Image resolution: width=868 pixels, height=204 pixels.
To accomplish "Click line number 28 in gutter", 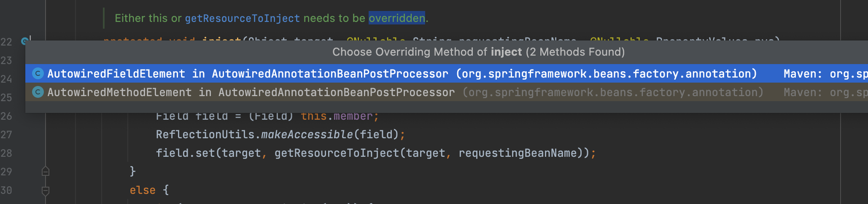I will tap(6, 153).
